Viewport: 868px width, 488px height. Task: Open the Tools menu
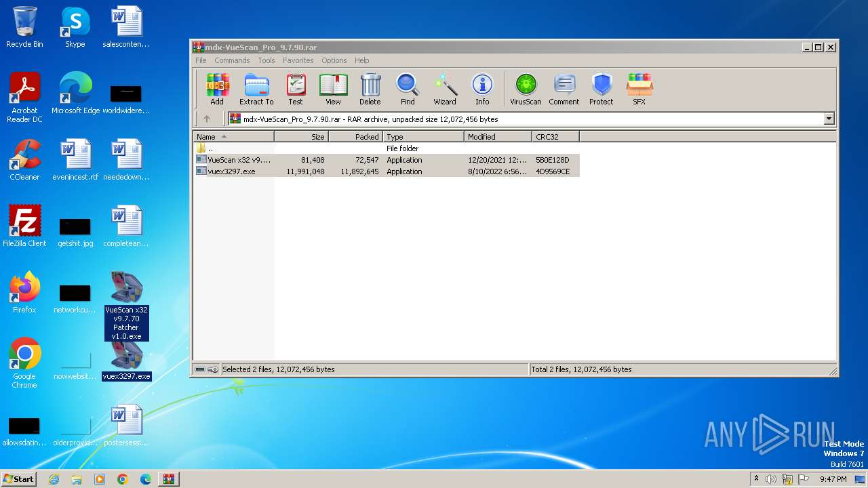click(267, 60)
